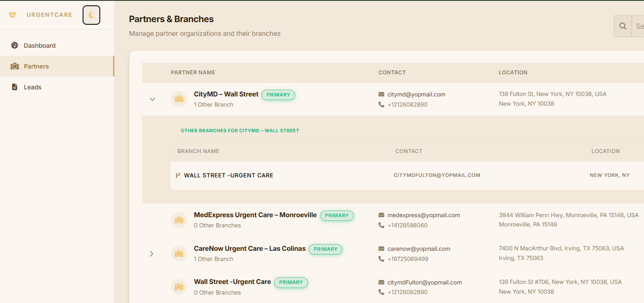Click the CityMD – Wall Street building icon

click(x=179, y=99)
